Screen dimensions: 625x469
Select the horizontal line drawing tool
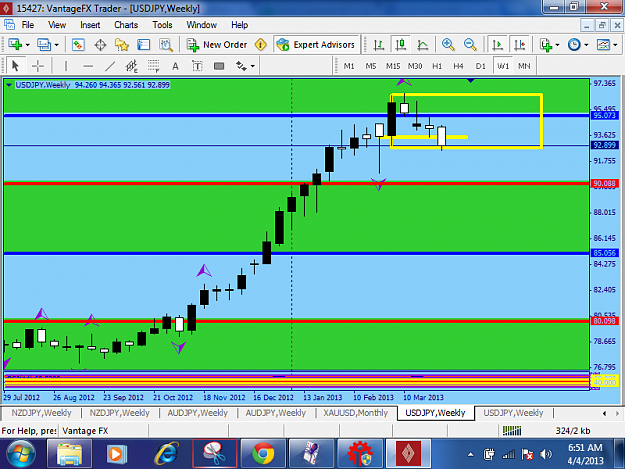(x=88, y=66)
